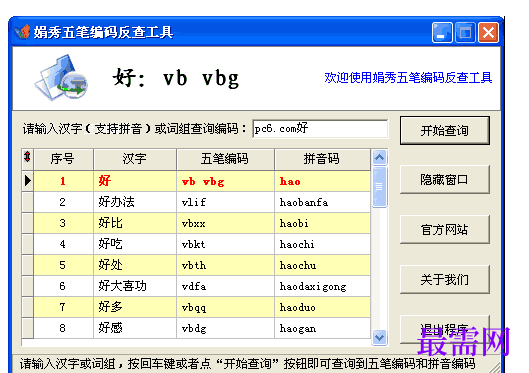Click the pinyin cell haochi

point(323,244)
